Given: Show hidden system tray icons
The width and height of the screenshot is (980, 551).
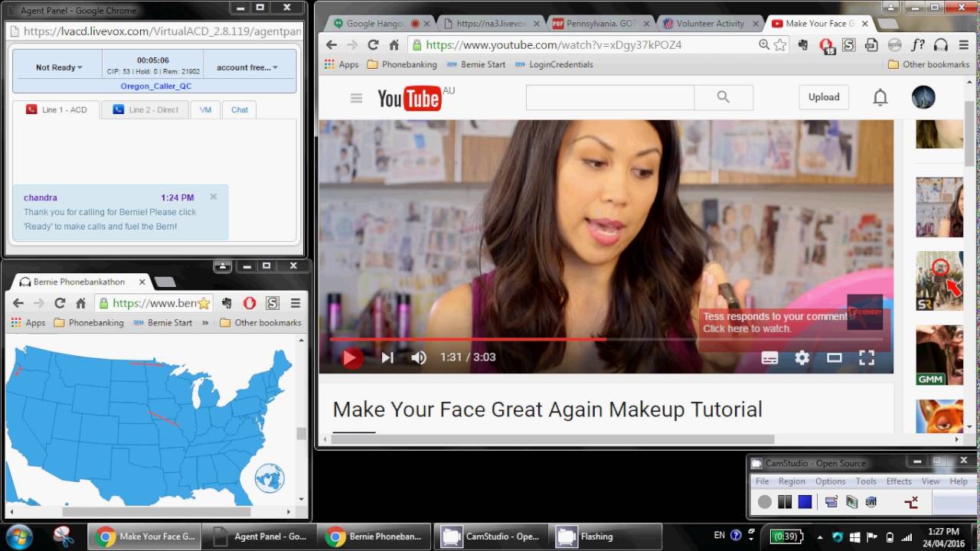Looking at the screenshot, I should click(820, 536).
